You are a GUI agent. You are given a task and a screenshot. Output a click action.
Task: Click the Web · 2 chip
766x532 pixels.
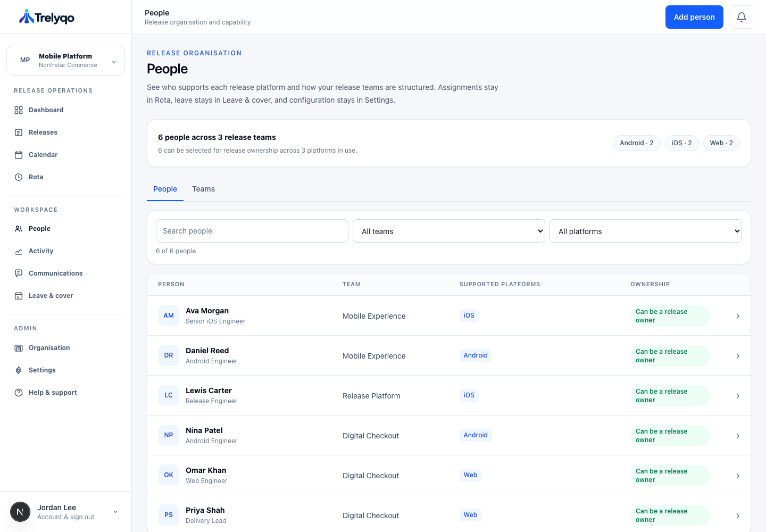pos(721,143)
